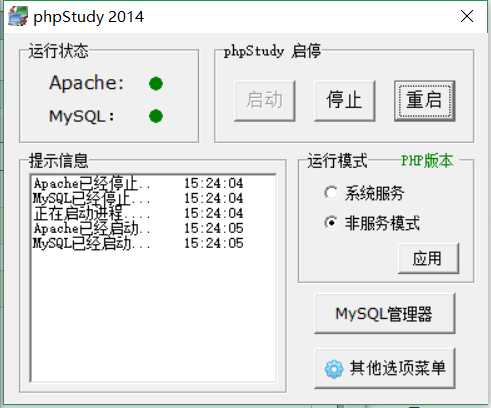Click the 'MySQL:' status label
The width and height of the screenshot is (491, 408).
[82, 116]
